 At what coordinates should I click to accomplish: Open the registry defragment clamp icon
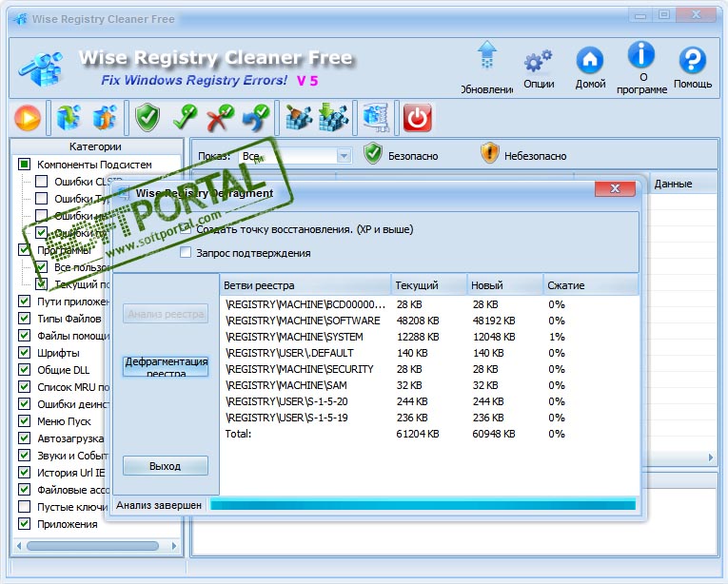click(376, 117)
